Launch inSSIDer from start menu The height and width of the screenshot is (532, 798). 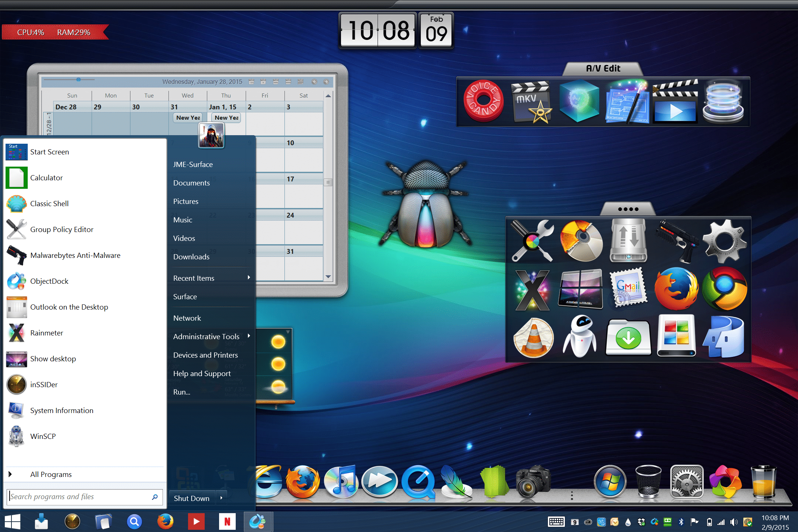84,385
